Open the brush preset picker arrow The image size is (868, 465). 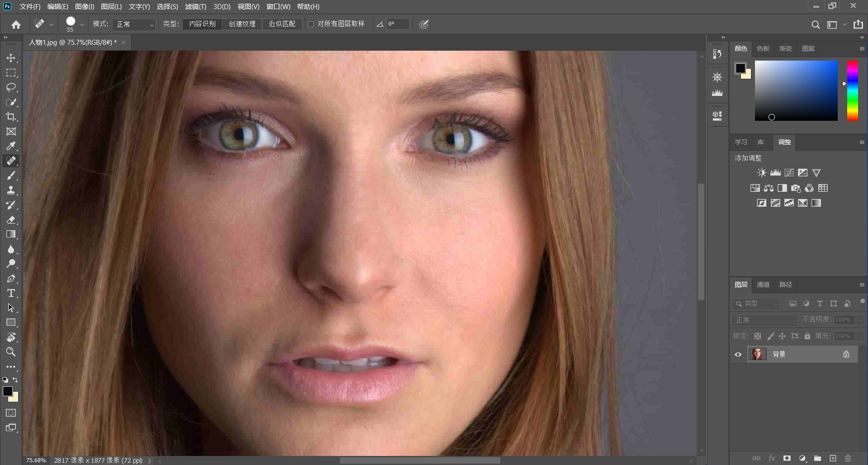(x=82, y=24)
